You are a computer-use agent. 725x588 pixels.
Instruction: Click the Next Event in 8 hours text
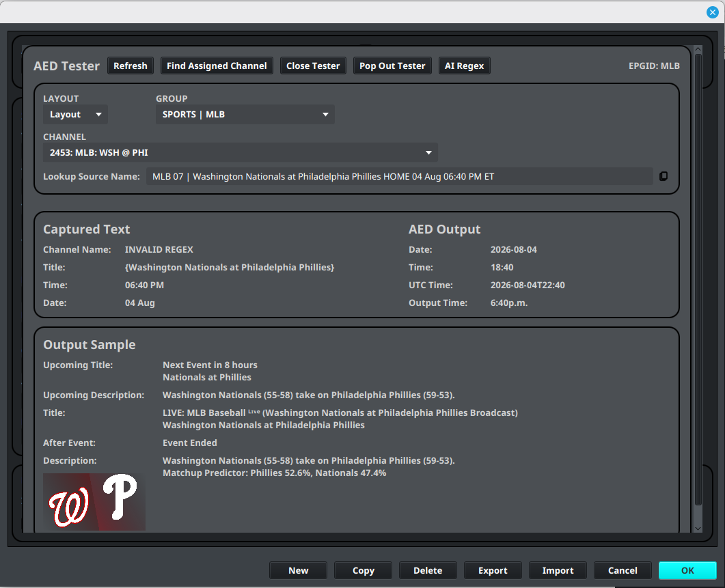pos(210,365)
